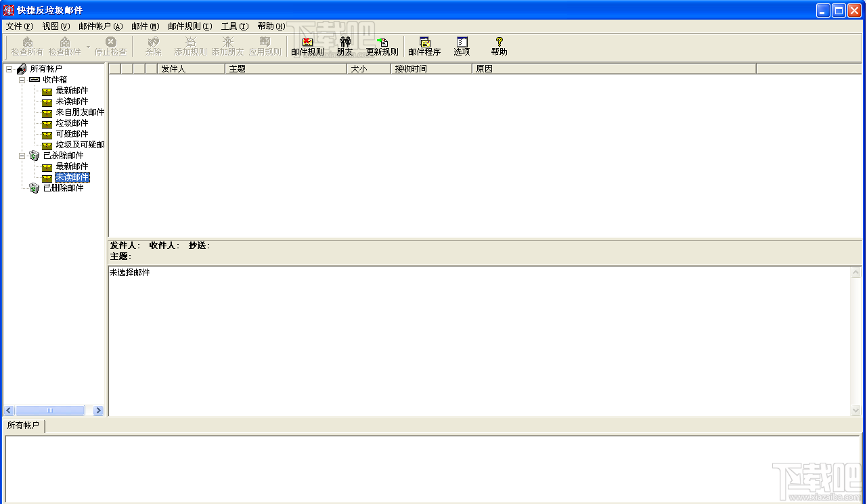This screenshot has width=867, height=504.
Task: Open the 朋友 friends list button
Action: [x=345, y=47]
